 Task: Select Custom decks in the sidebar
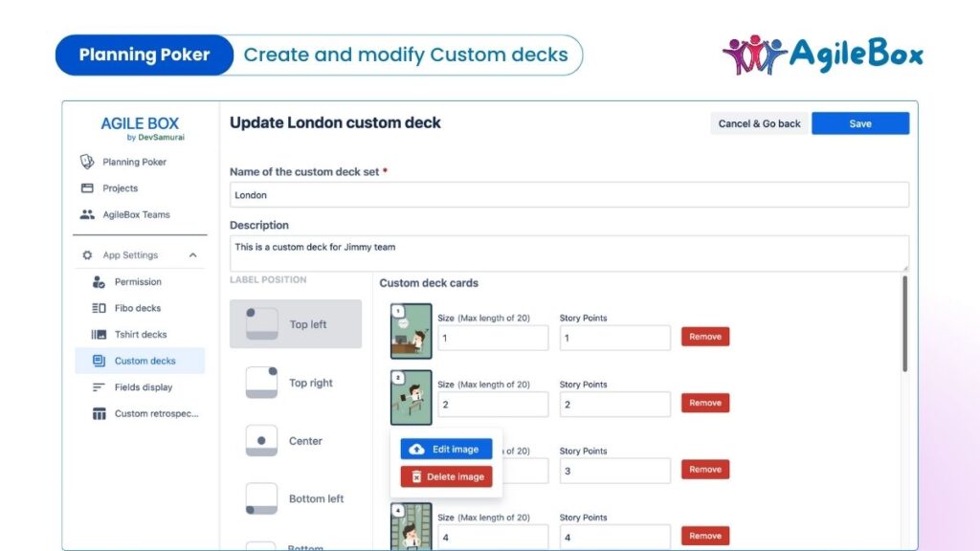point(140,361)
